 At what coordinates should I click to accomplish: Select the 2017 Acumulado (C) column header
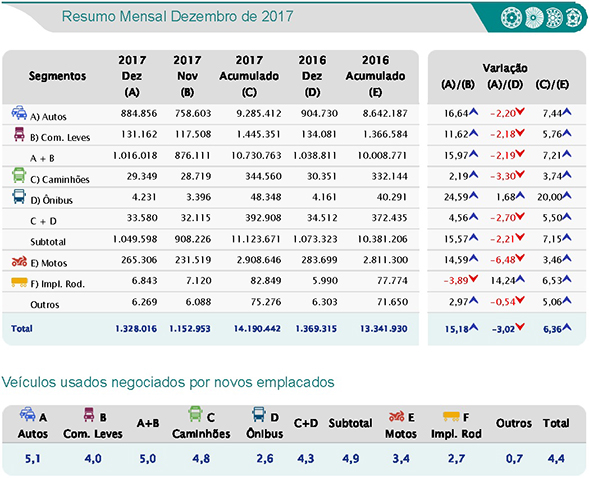point(249,76)
